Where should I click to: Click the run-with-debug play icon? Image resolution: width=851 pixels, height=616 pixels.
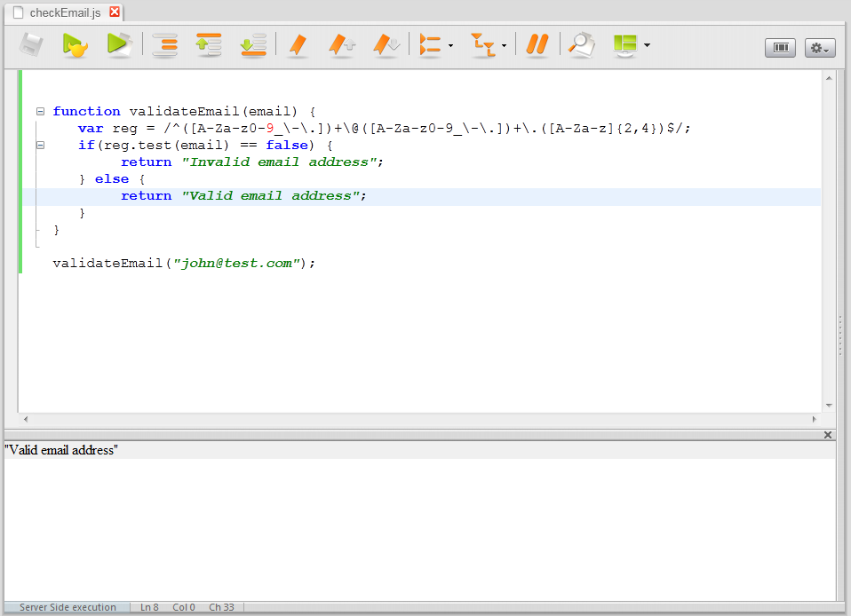[76, 44]
